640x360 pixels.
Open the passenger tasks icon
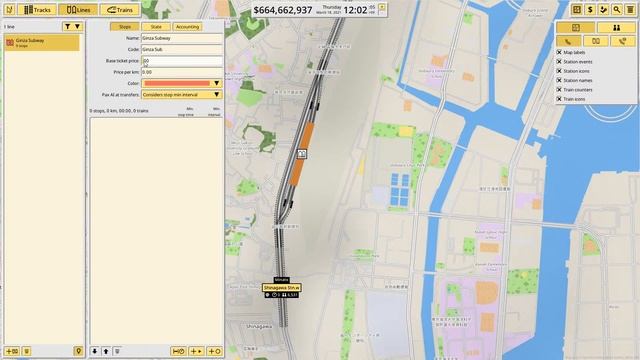click(x=603, y=9)
